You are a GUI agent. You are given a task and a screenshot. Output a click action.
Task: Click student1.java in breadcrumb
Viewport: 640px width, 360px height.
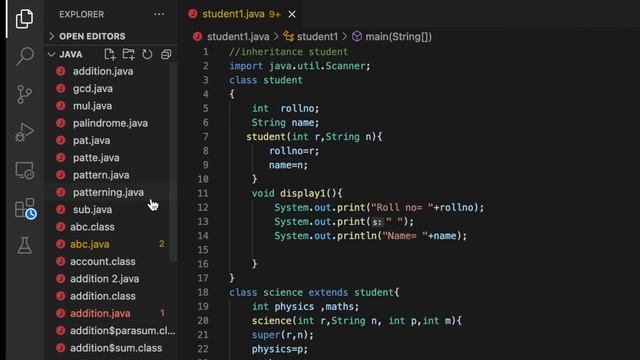[x=238, y=37]
